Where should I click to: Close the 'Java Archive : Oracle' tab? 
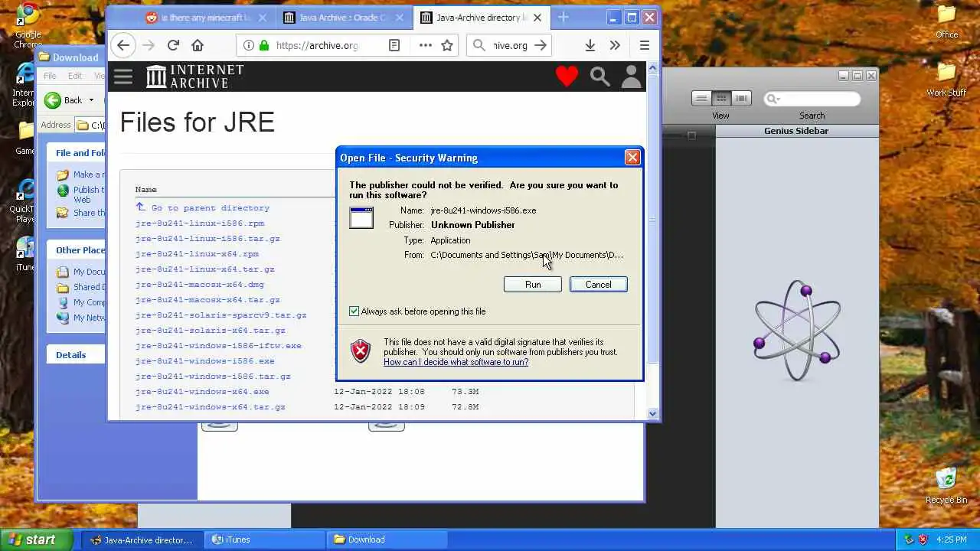click(x=400, y=18)
